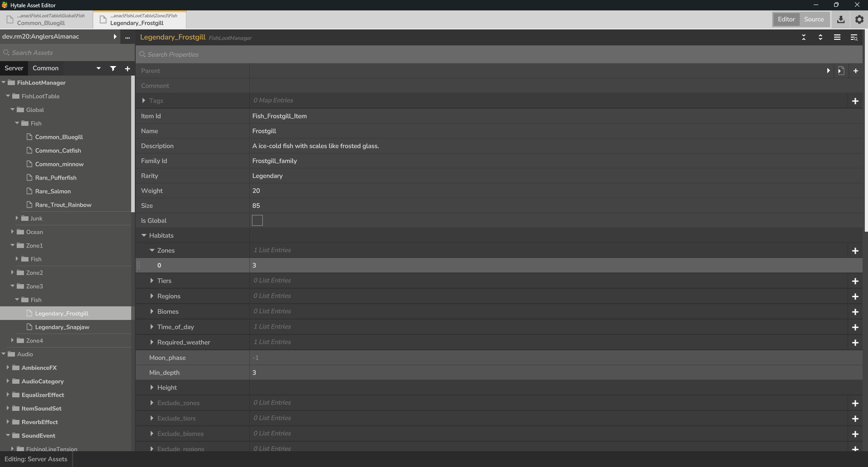
Task: Switch to Editor view
Action: click(786, 19)
